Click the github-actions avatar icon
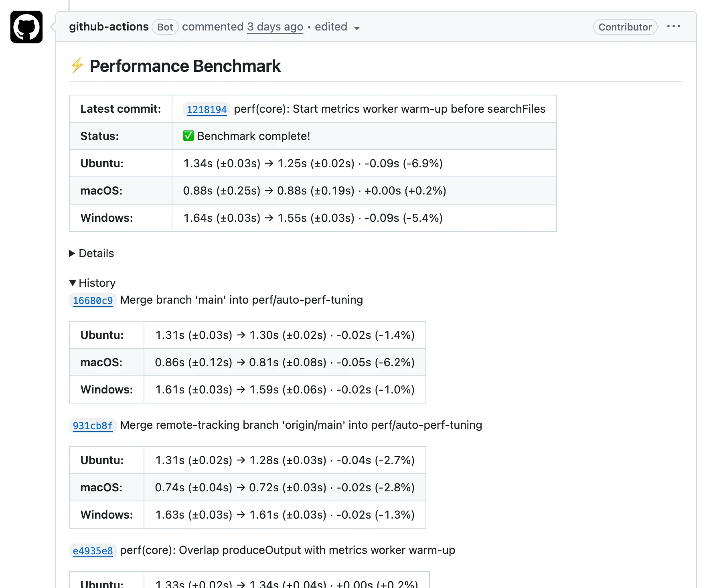 click(x=26, y=27)
